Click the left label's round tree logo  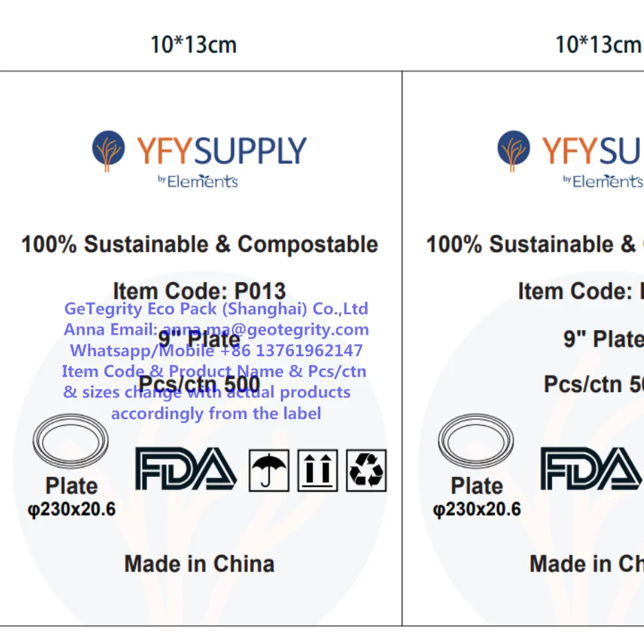108,150
